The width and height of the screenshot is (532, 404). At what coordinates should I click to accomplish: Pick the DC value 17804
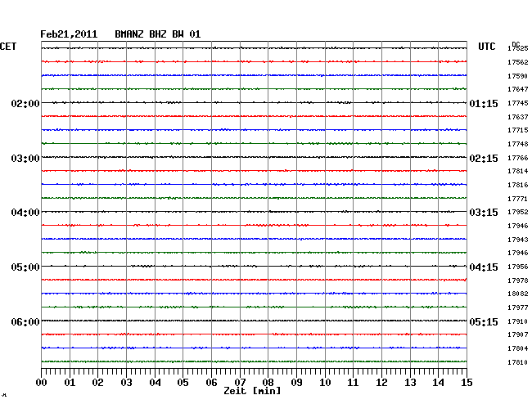(518, 348)
